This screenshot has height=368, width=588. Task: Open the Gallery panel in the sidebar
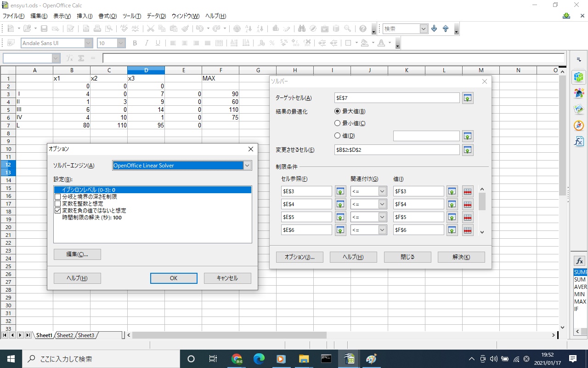coord(579,109)
